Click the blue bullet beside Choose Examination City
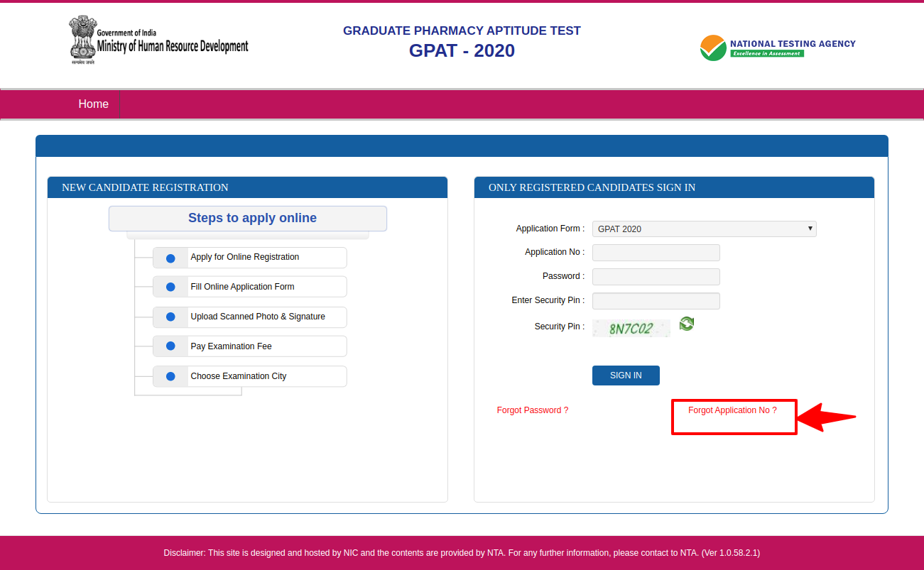 [x=170, y=376]
